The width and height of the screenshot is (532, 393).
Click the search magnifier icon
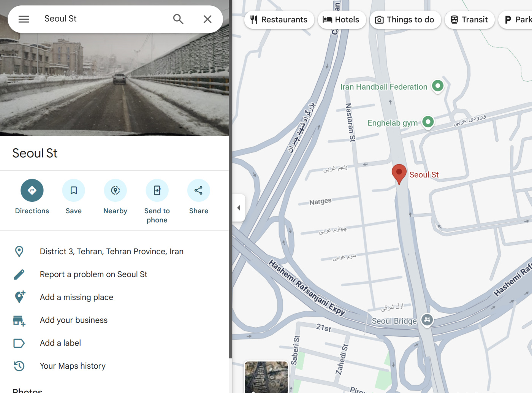178,19
